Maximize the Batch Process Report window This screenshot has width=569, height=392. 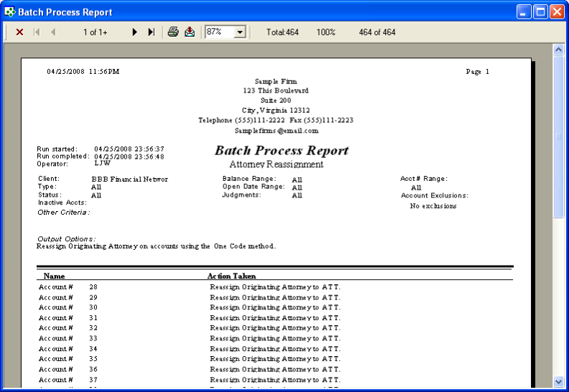pyautogui.click(x=540, y=11)
